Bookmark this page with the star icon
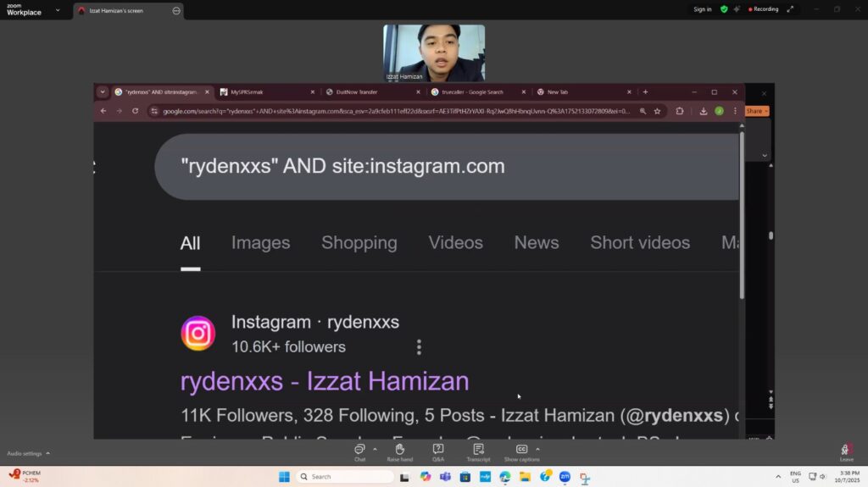This screenshot has height=487, width=868. click(x=657, y=111)
